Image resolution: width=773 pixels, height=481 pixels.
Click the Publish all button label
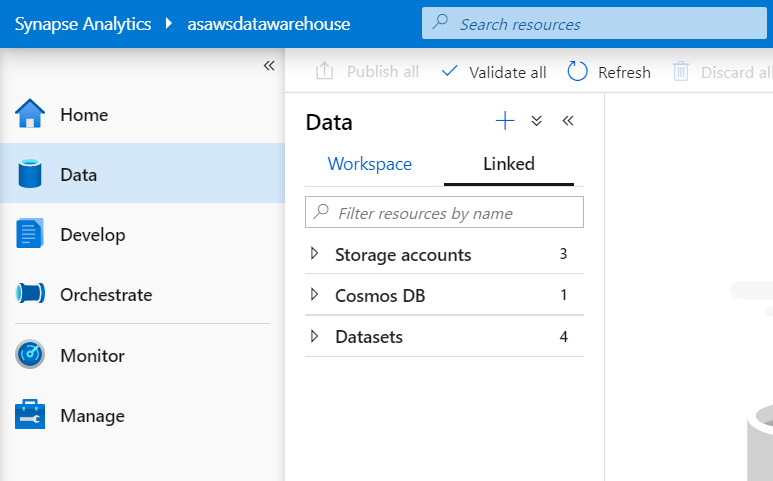point(383,72)
